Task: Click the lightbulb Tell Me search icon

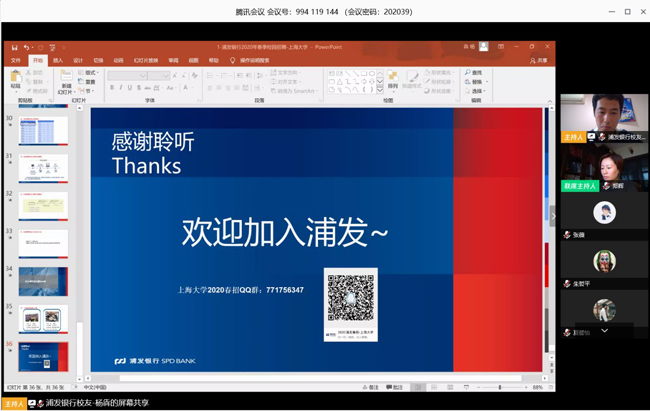Action: click(233, 60)
